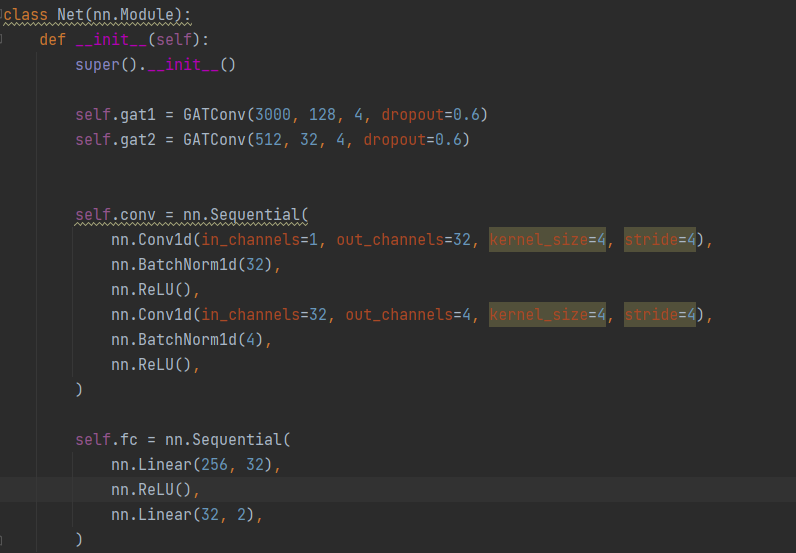This screenshot has height=553, width=796.
Task: Click the value "512" in gat2 line
Action: click(x=268, y=140)
